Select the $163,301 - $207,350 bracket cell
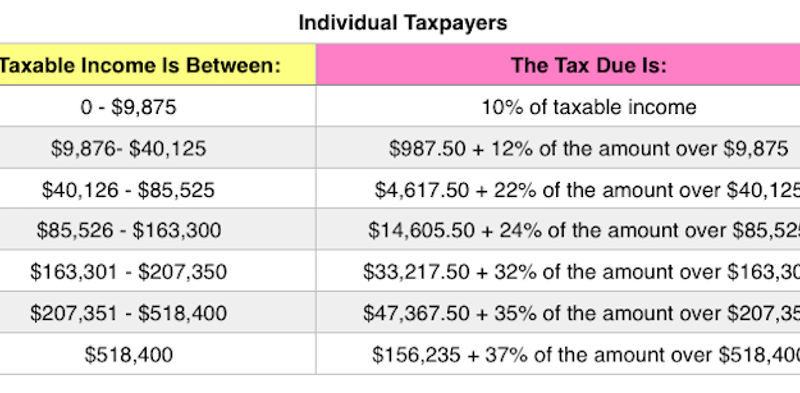800x393 pixels. (x=158, y=271)
